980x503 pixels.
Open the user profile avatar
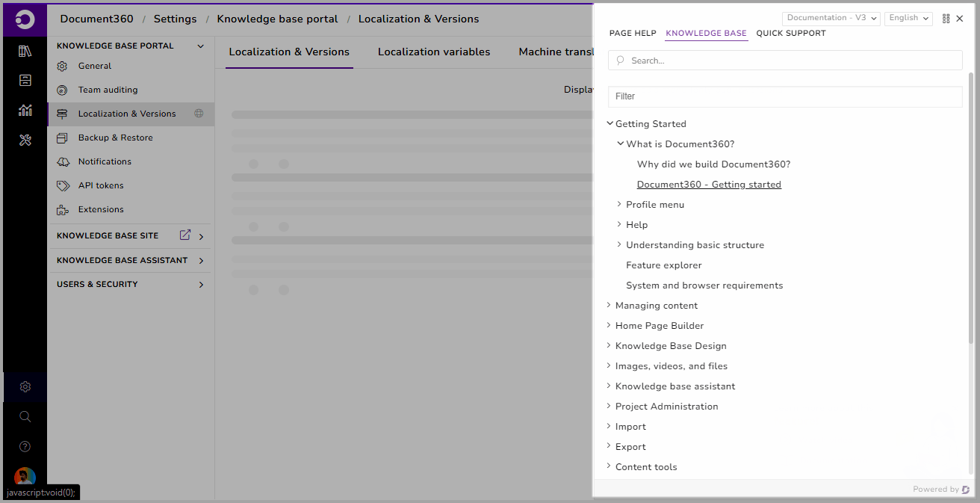coord(25,476)
